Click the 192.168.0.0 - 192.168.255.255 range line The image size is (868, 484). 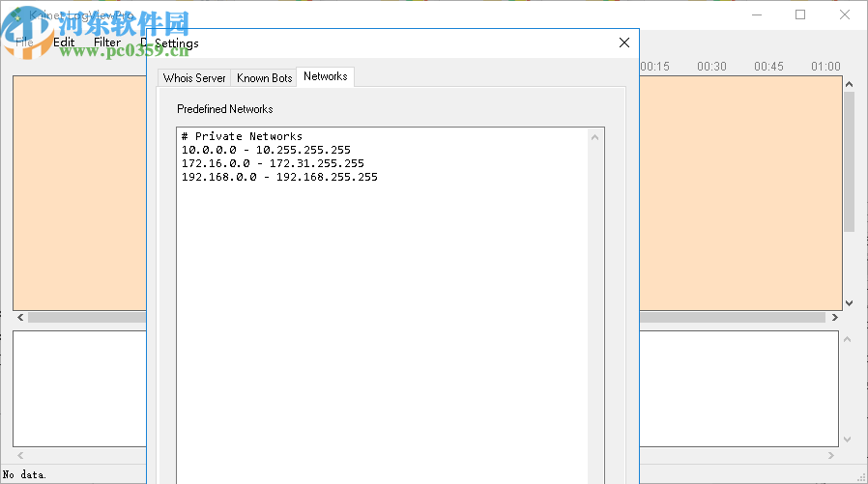pyautogui.click(x=279, y=177)
